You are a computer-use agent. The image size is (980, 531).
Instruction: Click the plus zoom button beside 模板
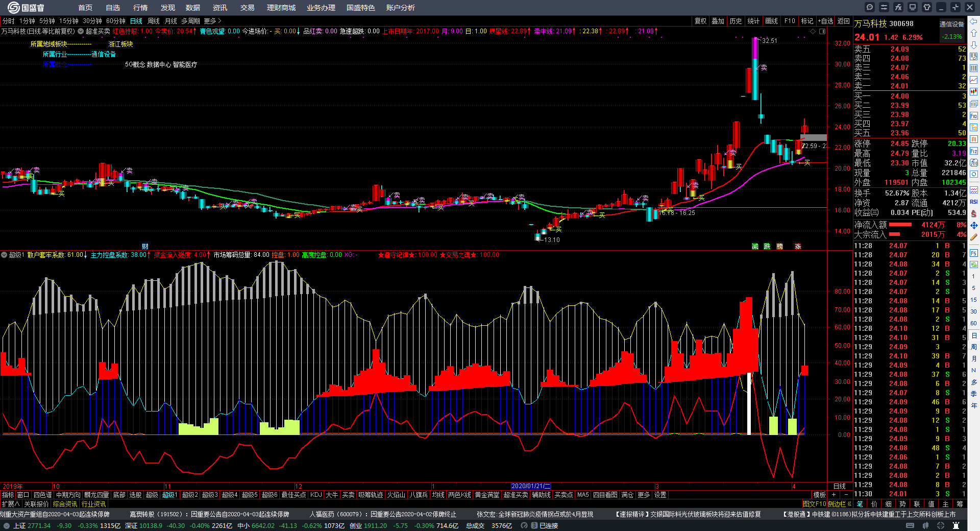coord(834,495)
